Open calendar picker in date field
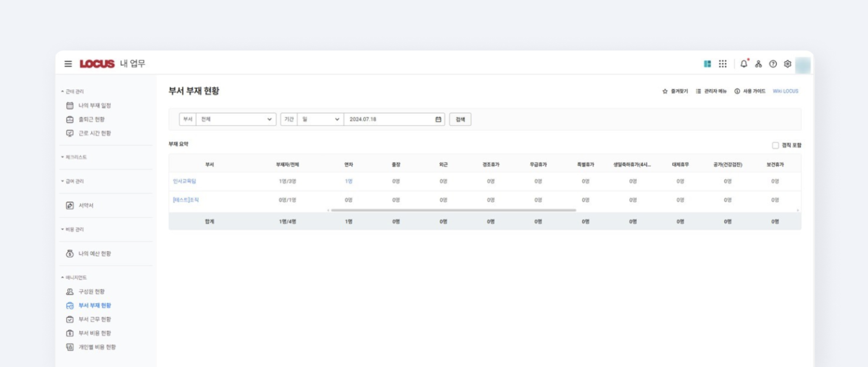 [x=438, y=119]
